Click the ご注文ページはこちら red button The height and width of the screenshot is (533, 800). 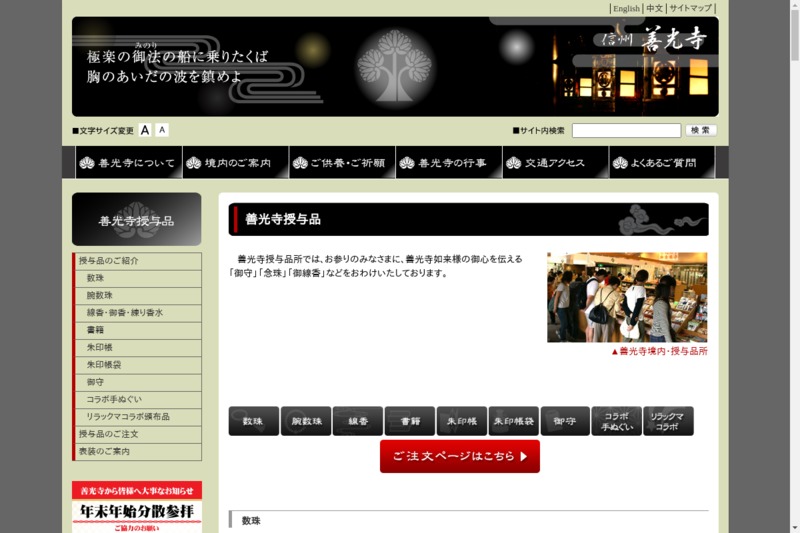pos(459,456)
